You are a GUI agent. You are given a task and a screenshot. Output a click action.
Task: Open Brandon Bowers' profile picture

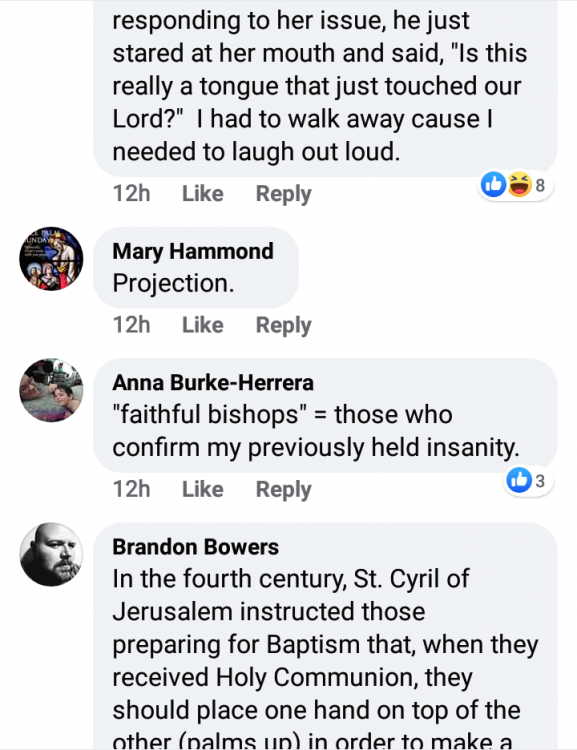tap(51, 554)
